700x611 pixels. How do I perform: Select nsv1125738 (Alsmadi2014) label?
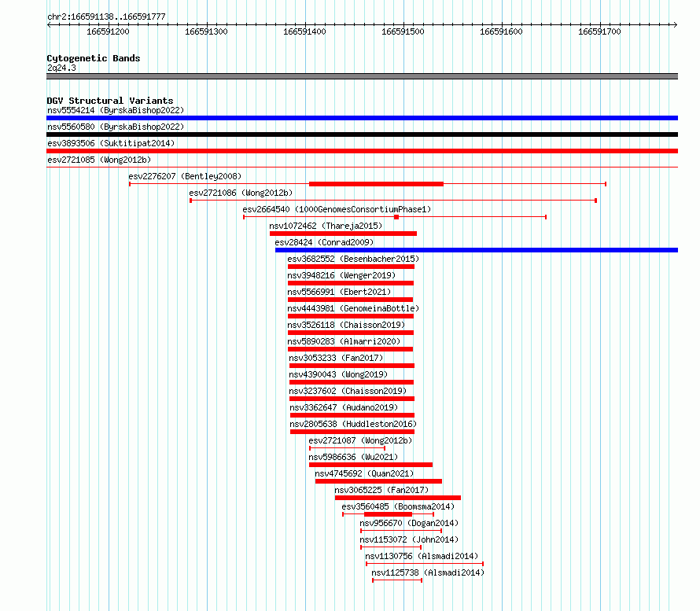click(x=428, y=572)
